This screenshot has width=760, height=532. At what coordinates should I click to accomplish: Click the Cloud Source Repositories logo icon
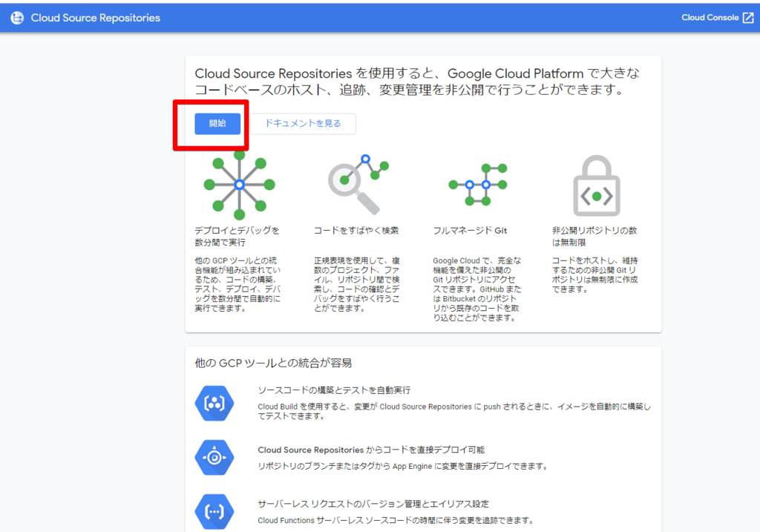pos(16,17)
